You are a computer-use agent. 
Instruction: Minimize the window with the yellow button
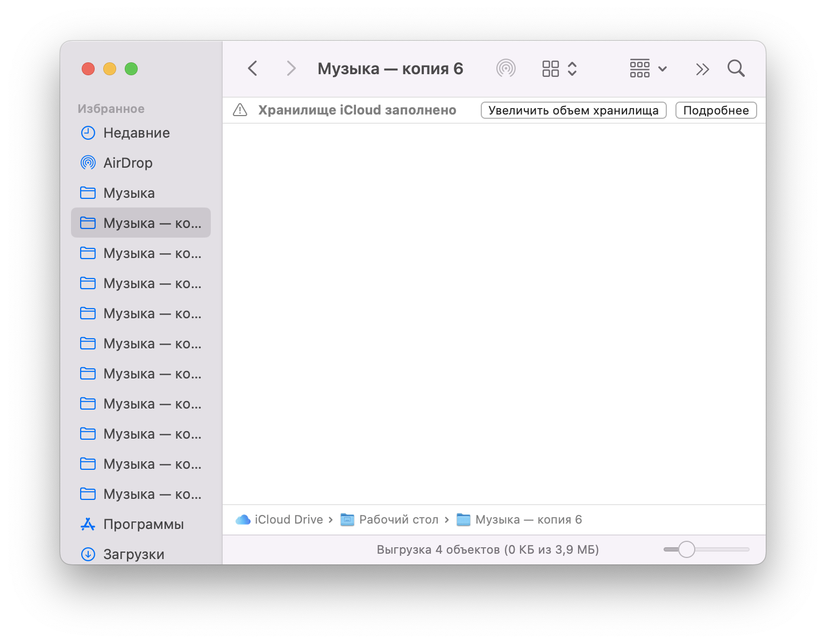(110, 69)
